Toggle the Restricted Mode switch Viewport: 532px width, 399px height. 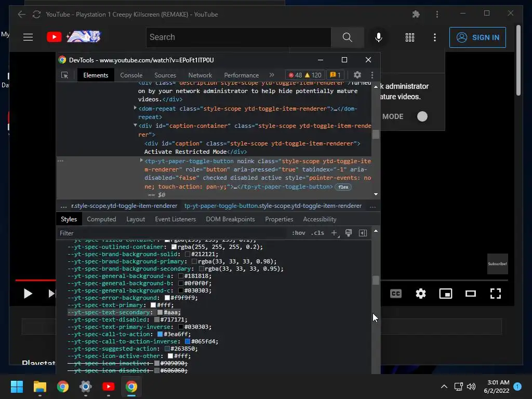pyautogui.click(x=422, y=116)
